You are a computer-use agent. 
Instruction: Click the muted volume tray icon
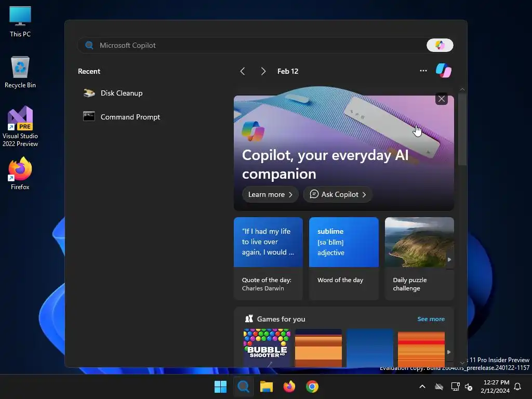469,387
